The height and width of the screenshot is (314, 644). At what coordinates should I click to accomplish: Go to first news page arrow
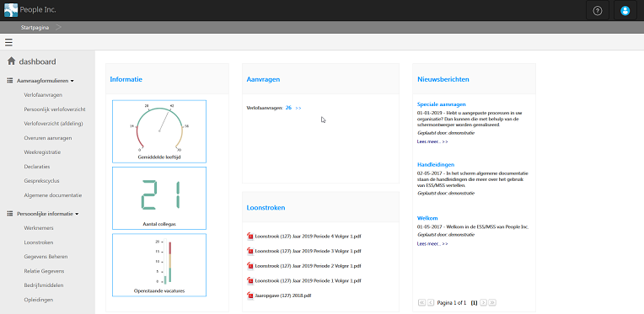pyautogui.click(x=421, y=302)
